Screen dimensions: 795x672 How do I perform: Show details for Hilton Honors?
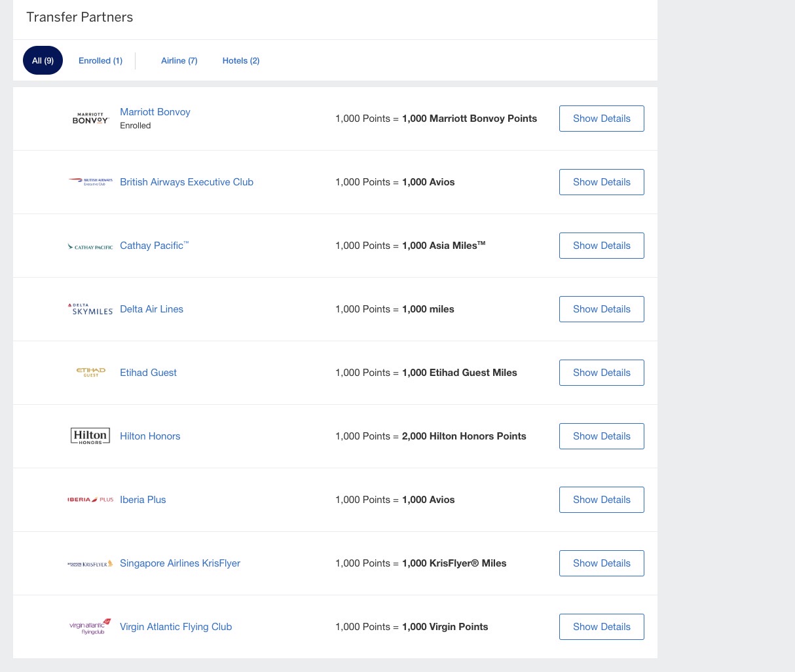601,436
